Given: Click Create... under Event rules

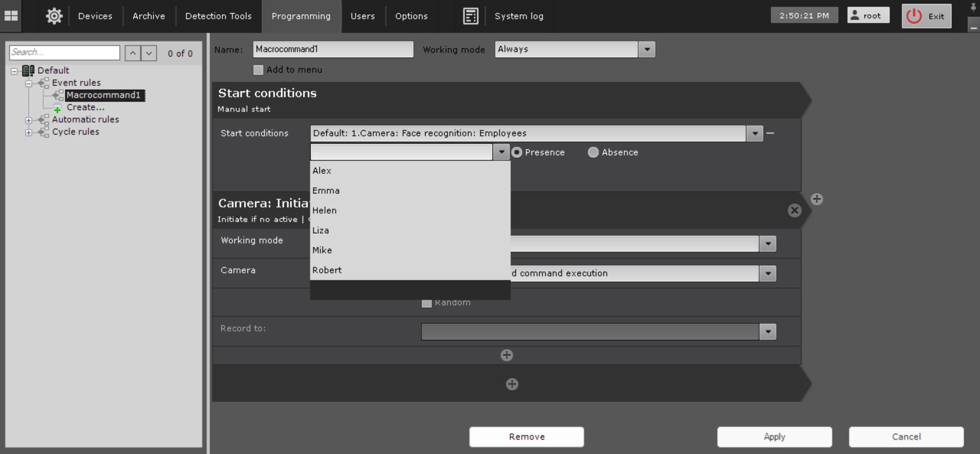Looking at the screenshot, I should click(x=85, y=107).
